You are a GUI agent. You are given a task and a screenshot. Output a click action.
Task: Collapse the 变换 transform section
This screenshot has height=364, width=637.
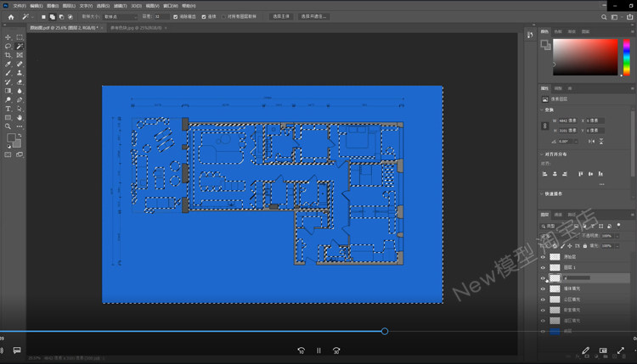coord(544,109)
